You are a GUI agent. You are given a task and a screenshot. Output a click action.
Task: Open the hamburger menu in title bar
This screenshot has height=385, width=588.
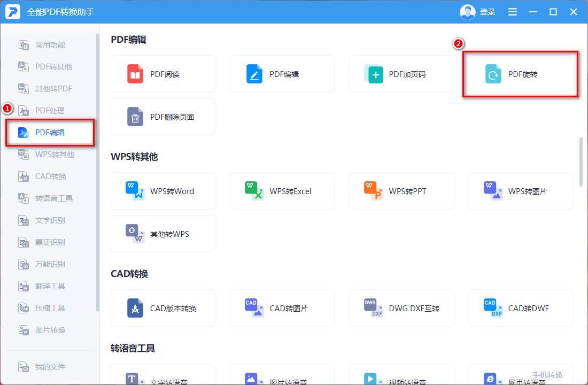pyautogui.click(x=512, y=11)
